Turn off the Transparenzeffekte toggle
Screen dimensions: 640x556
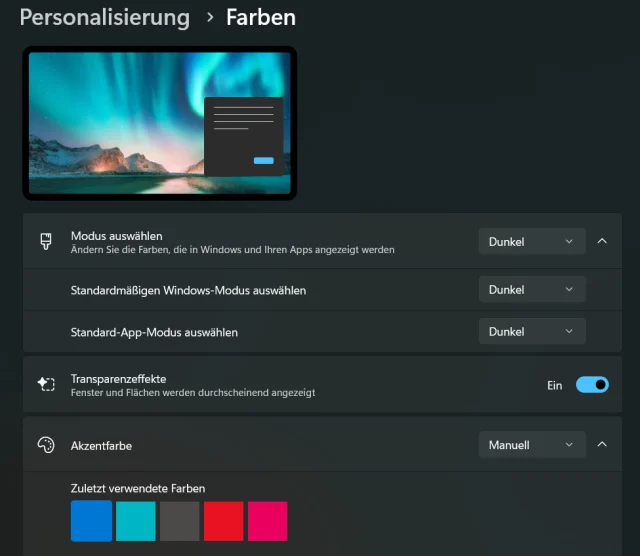pyautogui.click(x=592, y=385)
